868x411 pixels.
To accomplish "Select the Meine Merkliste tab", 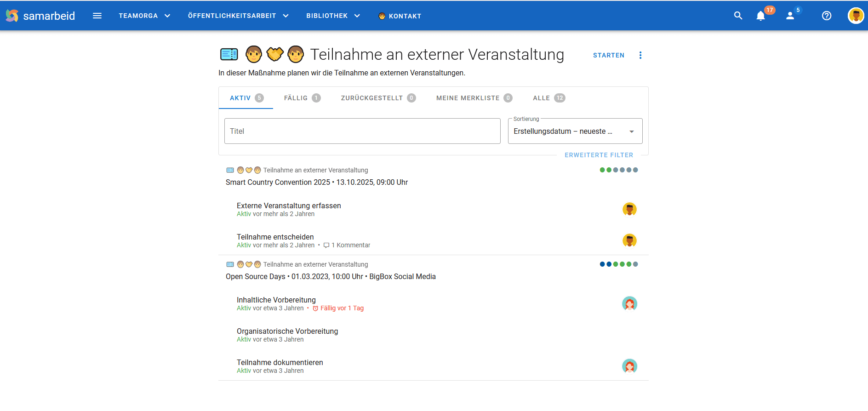I will tap(474, 98).
